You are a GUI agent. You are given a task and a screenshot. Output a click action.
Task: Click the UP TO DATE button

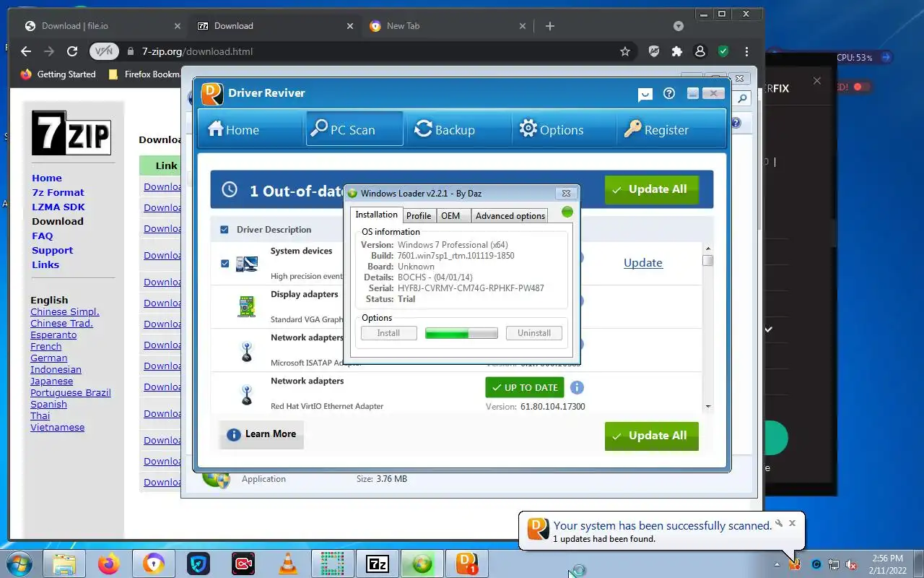[525, 387]
